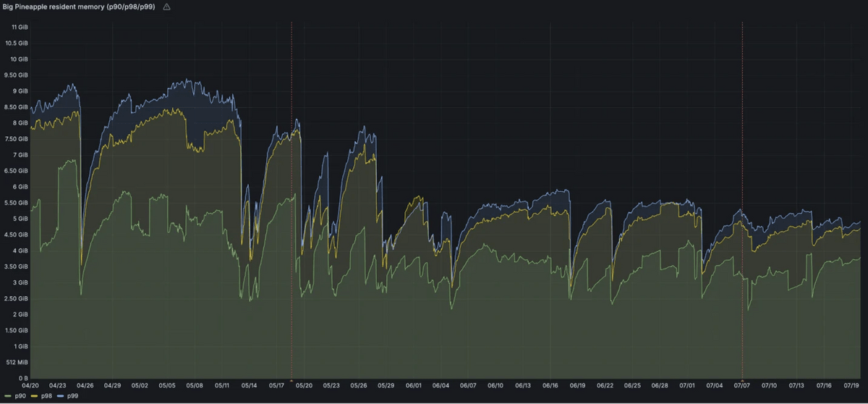The width and height of the screenshot is (868, 404).
Task: Click the 06/01 date label on the time axis
Action: point(414,386)
